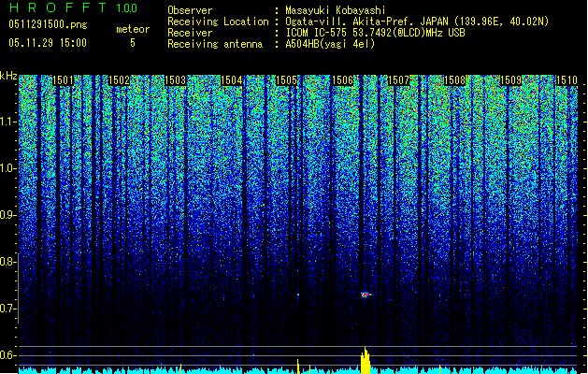Viewport: 588px width, 374px height.
Task: Click the tall yellow power peak below 1506
Action: click(x=366, y=361)
